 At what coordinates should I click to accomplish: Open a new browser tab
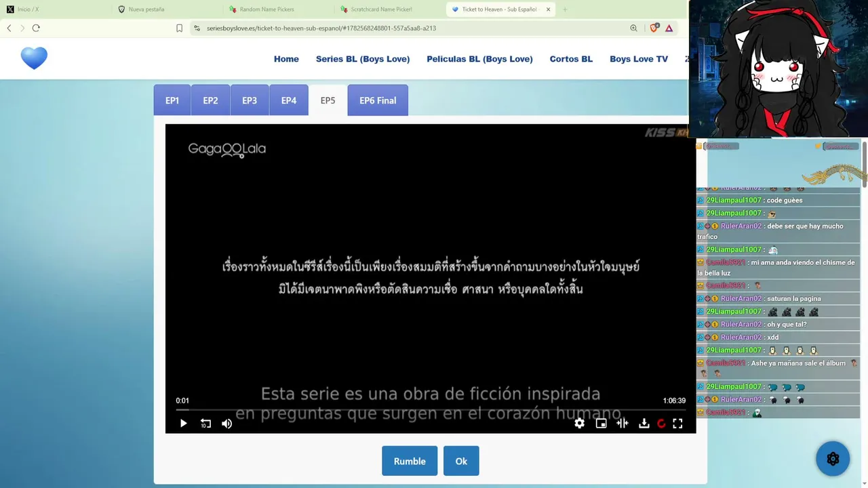[x=565, y=9]
